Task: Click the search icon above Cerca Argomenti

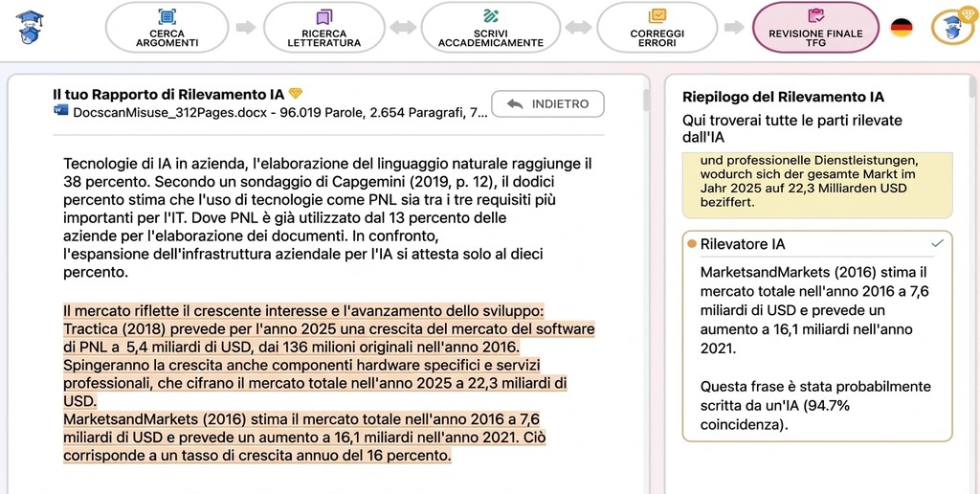Action: point(167,16)
